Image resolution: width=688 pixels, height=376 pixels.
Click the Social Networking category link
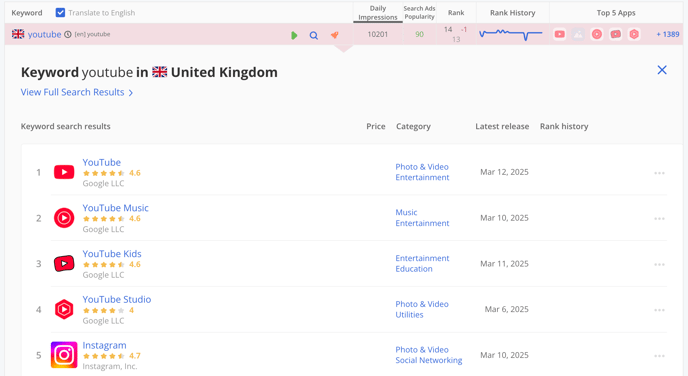click(429, 360)
